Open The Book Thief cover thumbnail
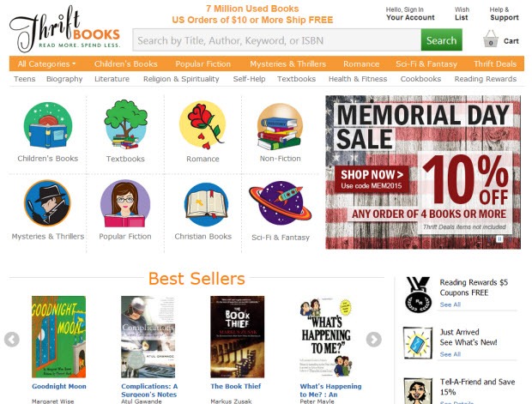532x404 pixels. [237, 337]
